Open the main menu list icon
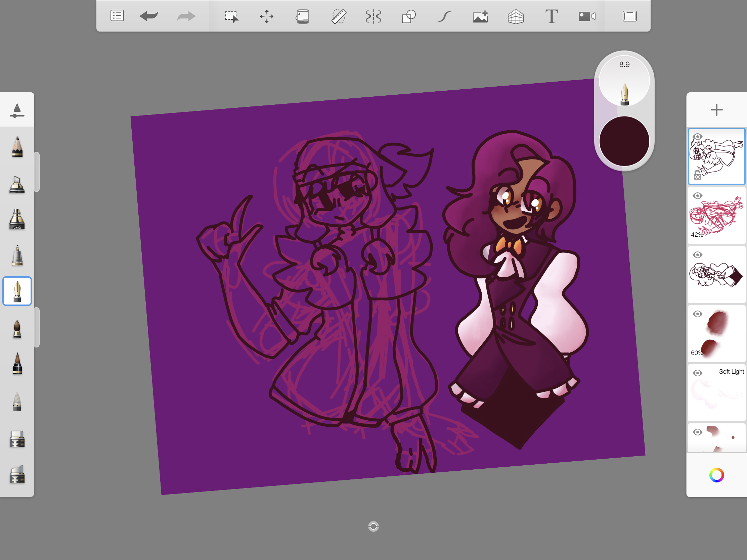 tap(117, 16)
